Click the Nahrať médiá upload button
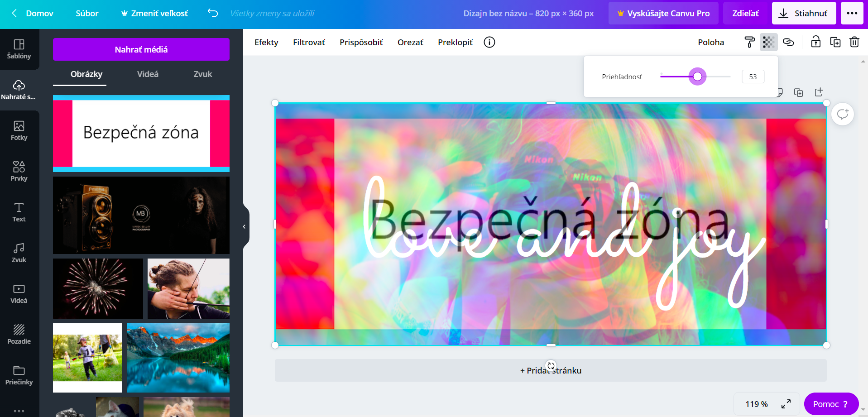Screen dimensions: 868x417 tap(141, 49)
